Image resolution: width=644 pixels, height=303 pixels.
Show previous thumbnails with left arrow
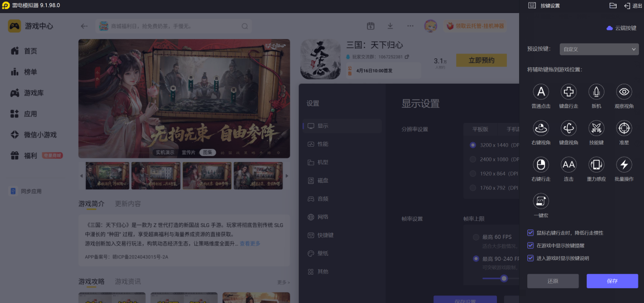[82, 176]
